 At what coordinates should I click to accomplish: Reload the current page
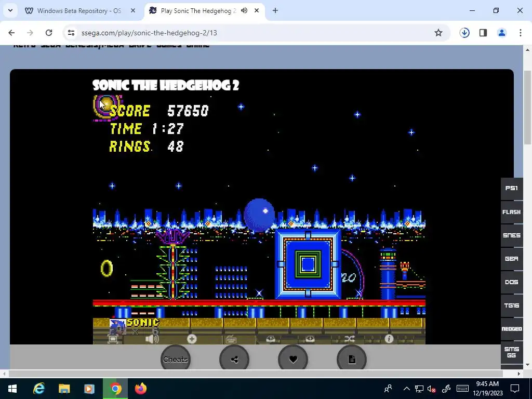tap(49, 33)
